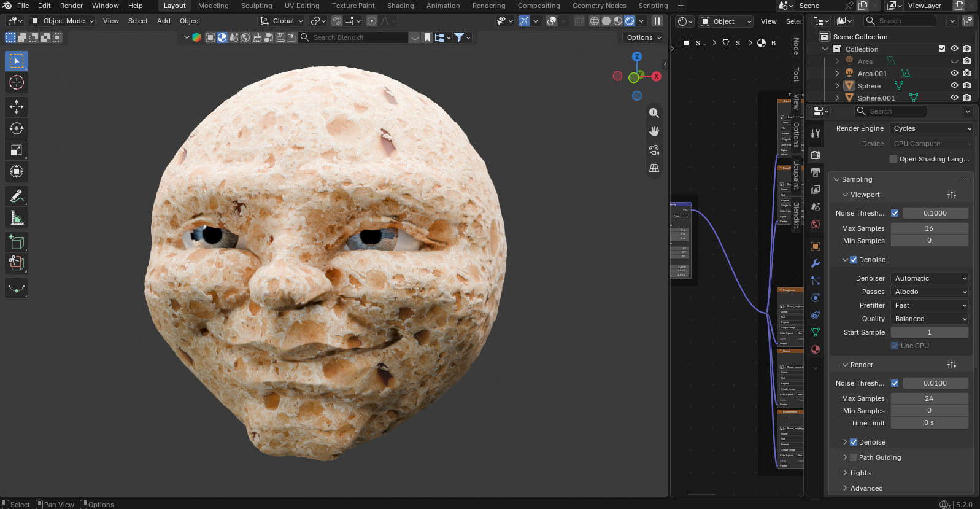Adjust viewport Noise Threshold value
This screenshot has width=980, height=509.
pyautogui.click(x=935, y=213)
